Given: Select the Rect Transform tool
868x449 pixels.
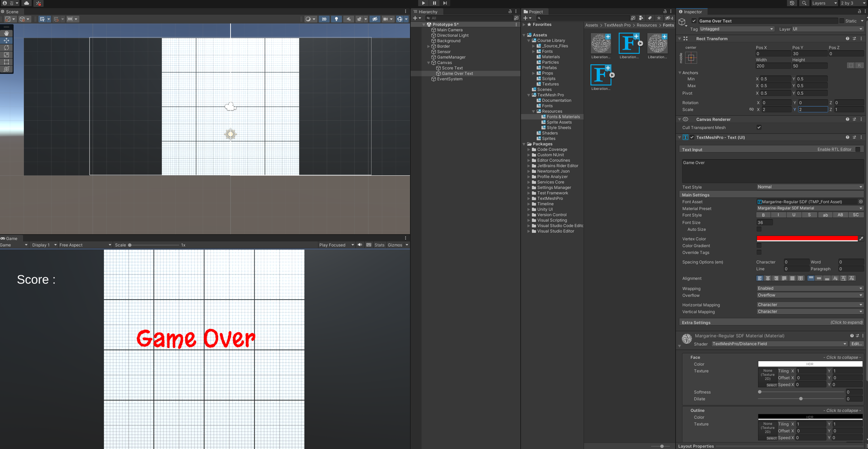Looking at the screenshot, I should (x=6, y=62).
